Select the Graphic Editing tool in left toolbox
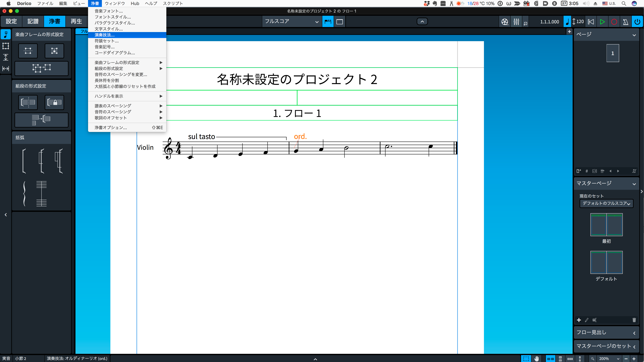Image resolution: width=644 pixels, height=362 pixels. [x=6, y=34]
